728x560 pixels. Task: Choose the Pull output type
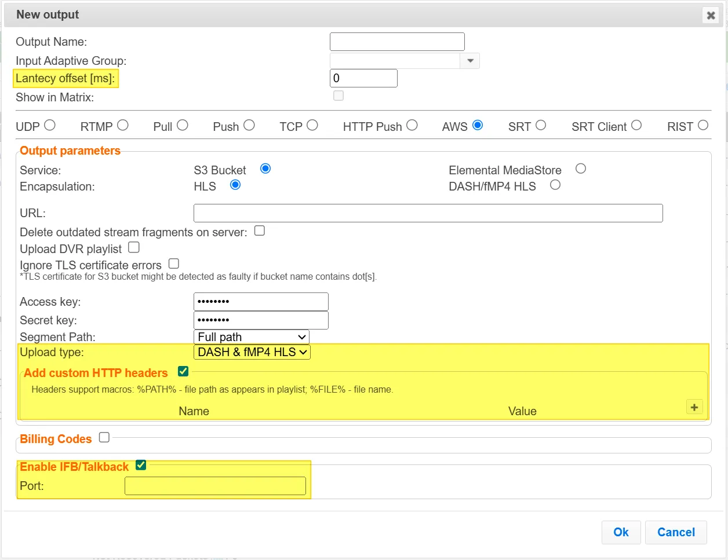click(183, 125)
